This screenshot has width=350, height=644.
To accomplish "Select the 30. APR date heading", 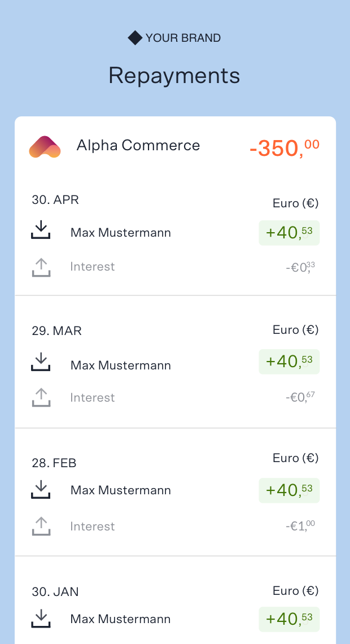I will [x=55, y=200].
